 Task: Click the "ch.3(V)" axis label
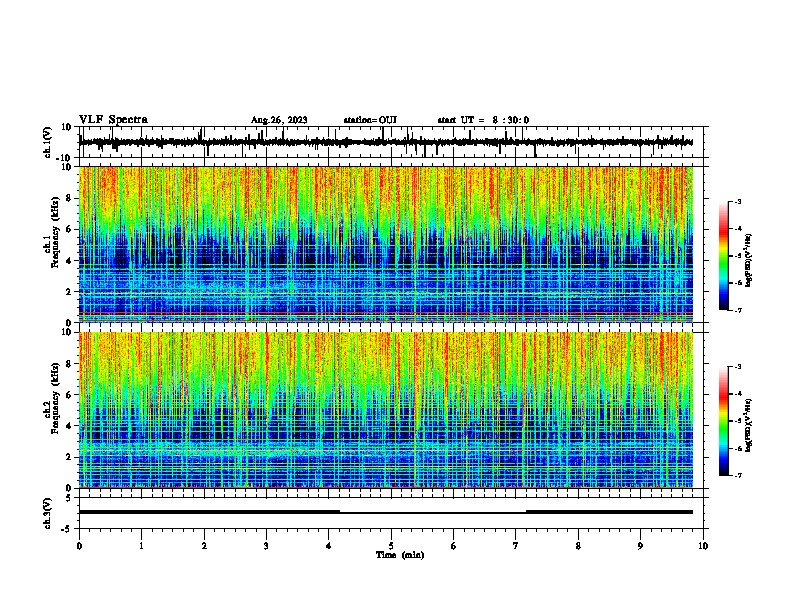click(x=48, y=514)
